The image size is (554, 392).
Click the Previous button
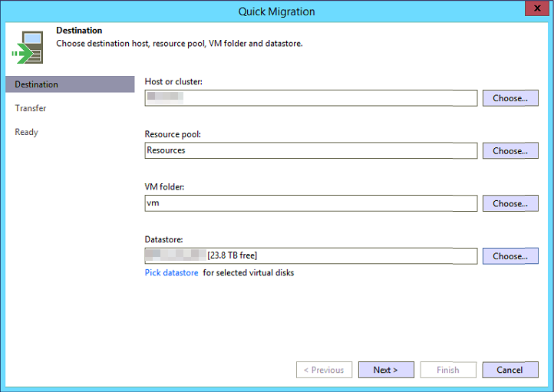pos(324,370)
